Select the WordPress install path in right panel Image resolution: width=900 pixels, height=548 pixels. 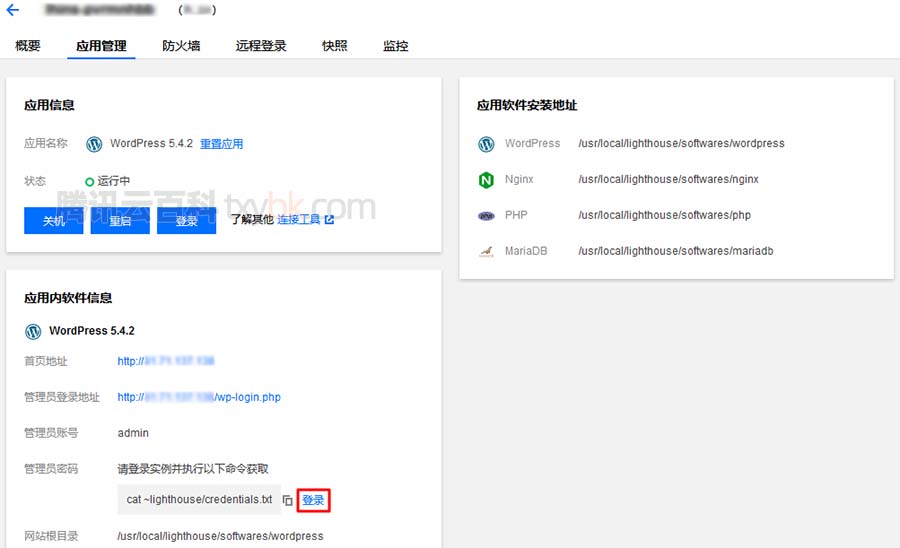point(681,143)
